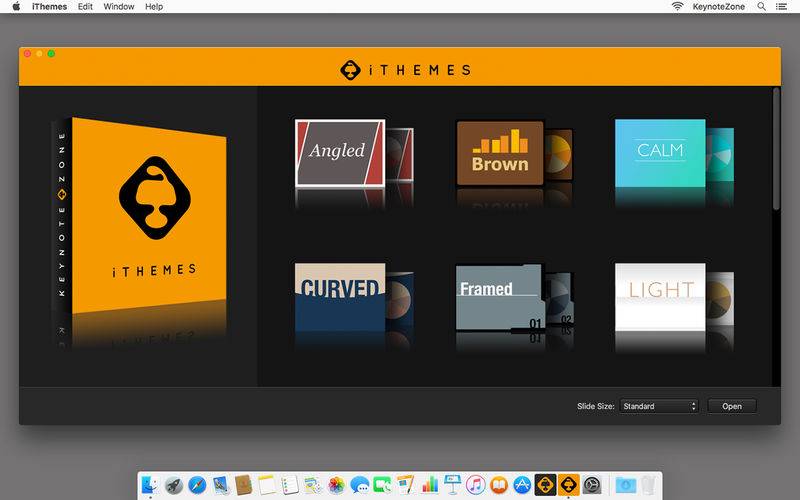The height and width of the screenshot is (500, 800).
Task: Launch Photos from the dock
Action: pos(336,485)
